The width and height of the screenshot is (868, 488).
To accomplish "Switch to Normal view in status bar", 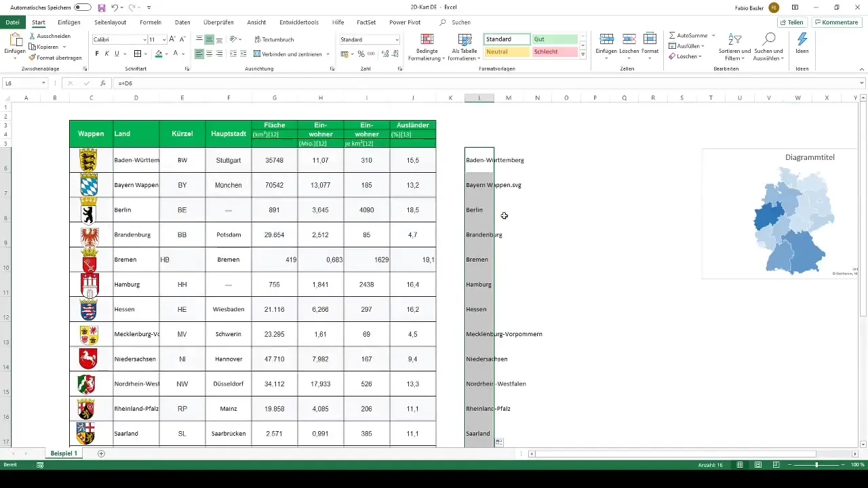I will coord(740,465).
